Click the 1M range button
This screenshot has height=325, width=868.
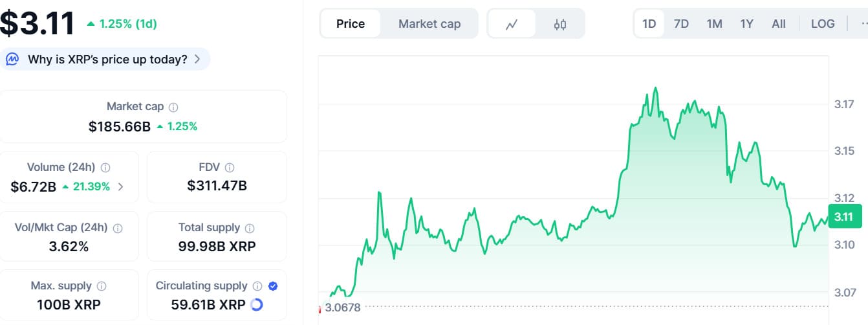(714, 24)
